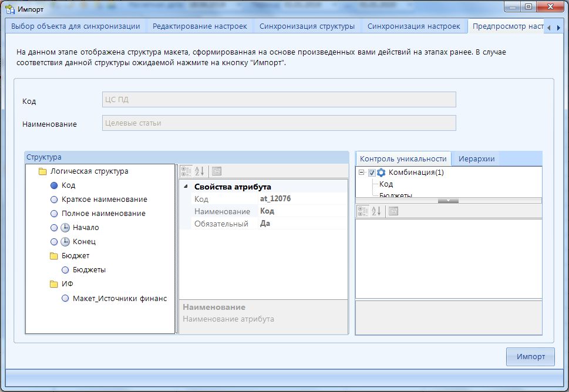569x392 pixels.
Task: Select the Краткое наименование attribute node
Action: point(104,200)
